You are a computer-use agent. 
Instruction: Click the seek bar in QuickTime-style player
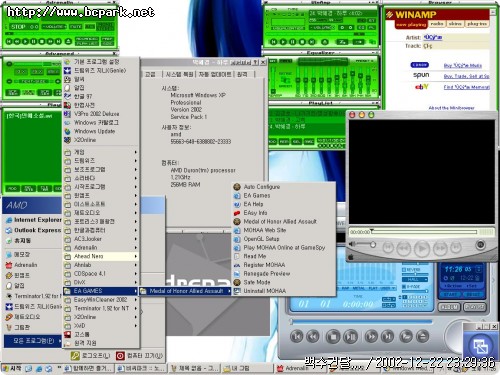(423, 232)
